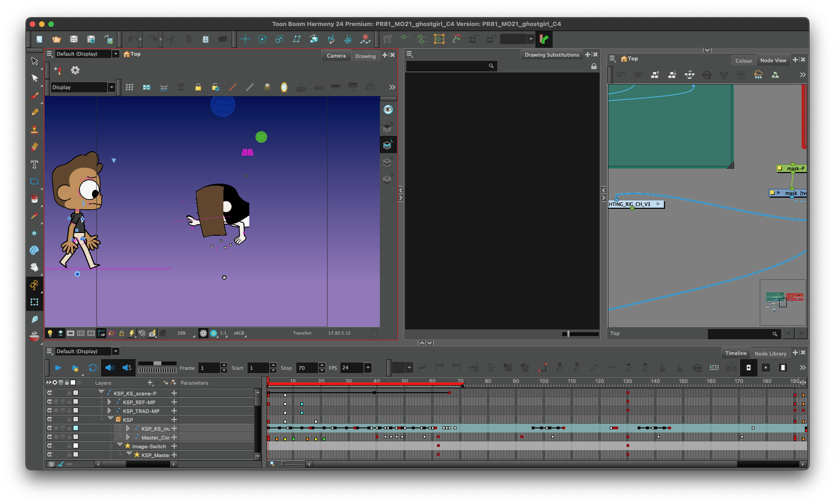Screen dimensions: 835x504
Task: Open the Display dropdown in Camera toolbar
Action: pyautogui.click(x=111, y=87)
